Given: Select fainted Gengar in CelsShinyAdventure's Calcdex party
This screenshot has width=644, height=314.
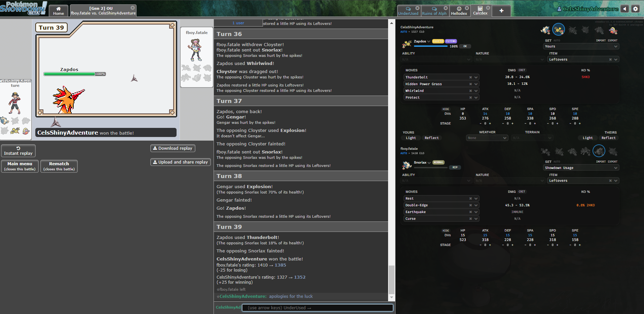Looking at the screenshot, I should 585,30.
